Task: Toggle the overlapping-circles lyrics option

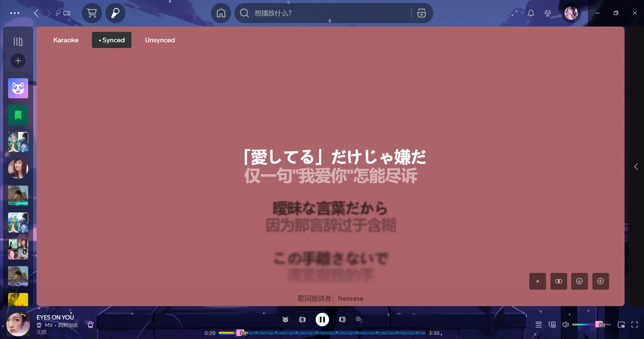Action: (558, 281)
